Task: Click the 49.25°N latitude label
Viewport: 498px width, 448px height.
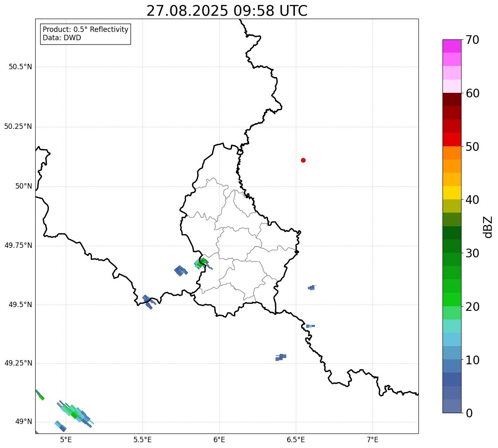Action: click(18, 363)
